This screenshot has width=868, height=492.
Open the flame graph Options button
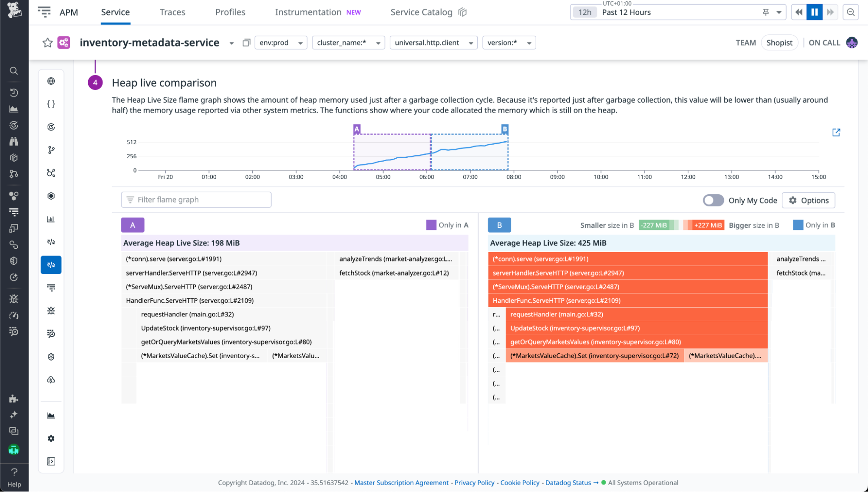tap(808, 200)
